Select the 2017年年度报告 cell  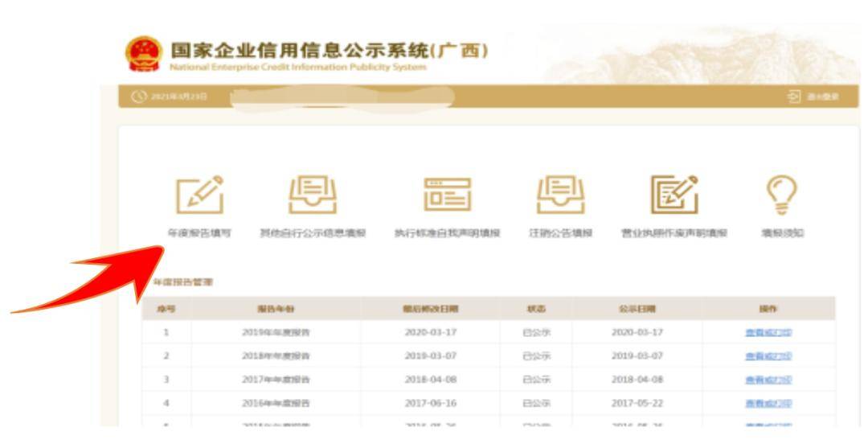[276, 380]
